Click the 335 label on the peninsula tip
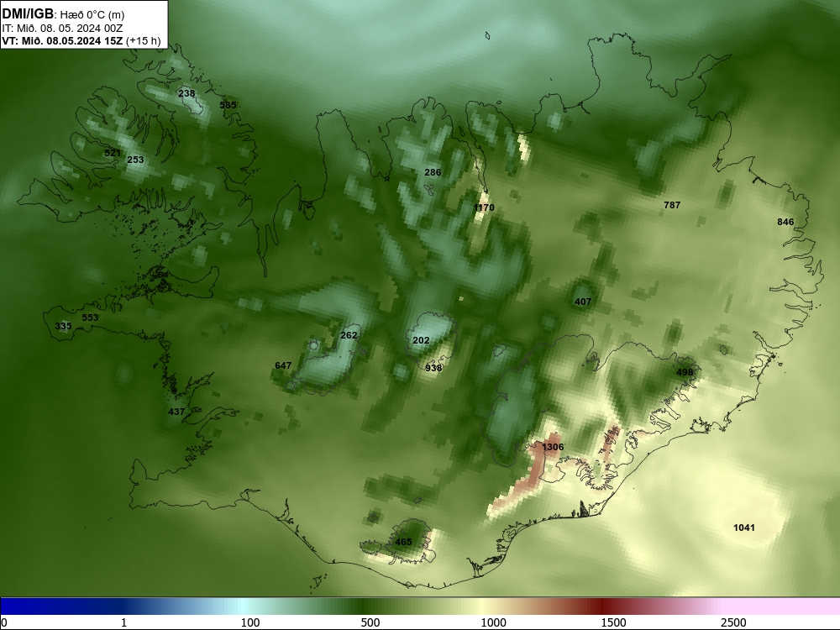The image size is (840, 630). pos(63,326)
